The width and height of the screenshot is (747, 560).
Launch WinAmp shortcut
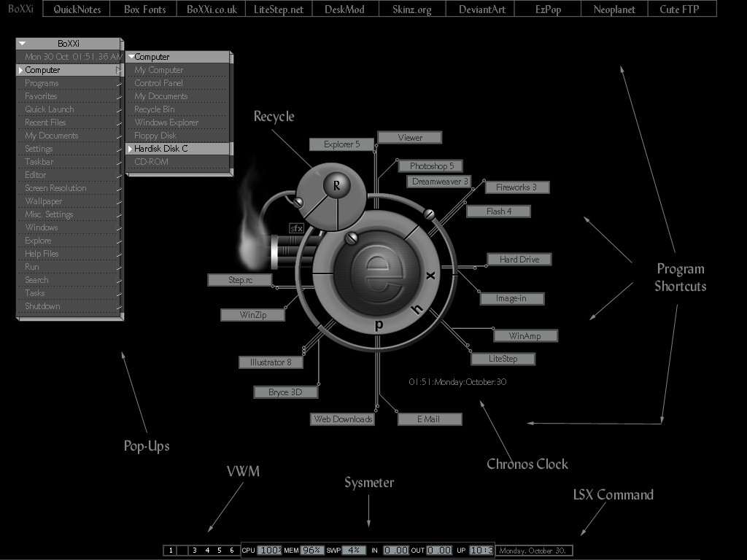click(525, 335)
